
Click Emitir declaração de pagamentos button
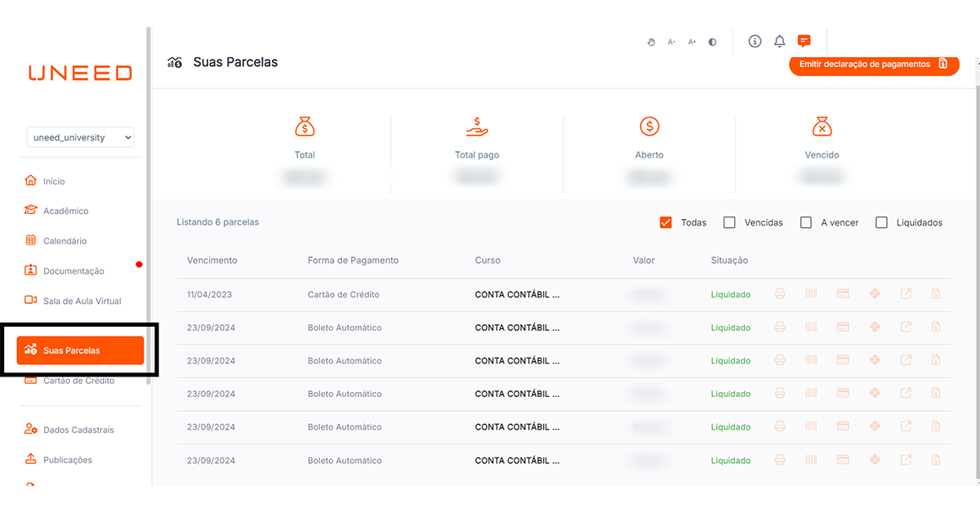tap(873, 65)
